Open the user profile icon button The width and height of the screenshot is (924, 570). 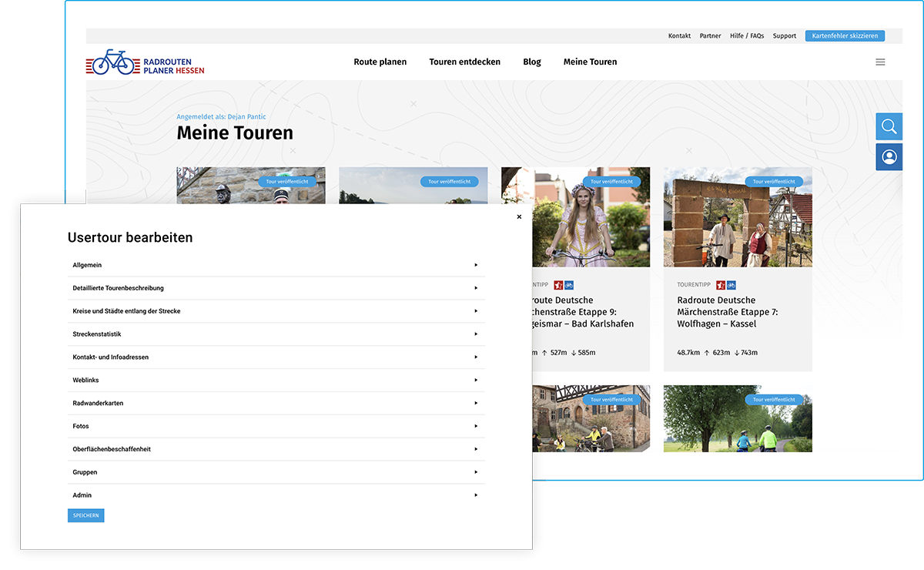click(889, 157)
